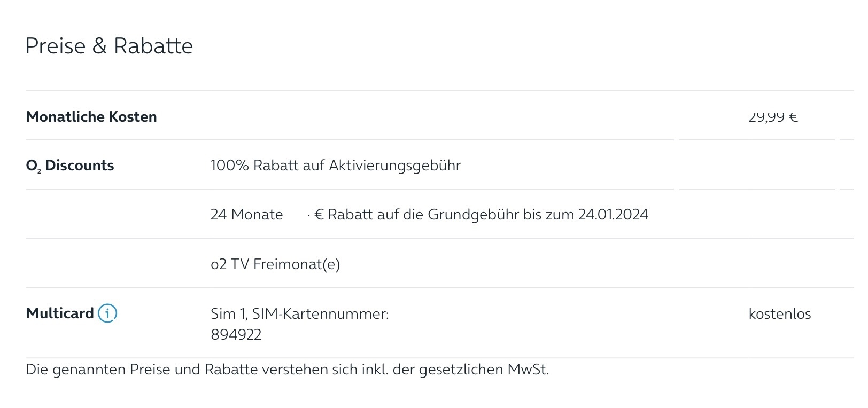This screenshot has width=868, height=408.
Task: Click the word Aktivierungsgebühr
Action: pyautogui.click(x=395, y=166)
